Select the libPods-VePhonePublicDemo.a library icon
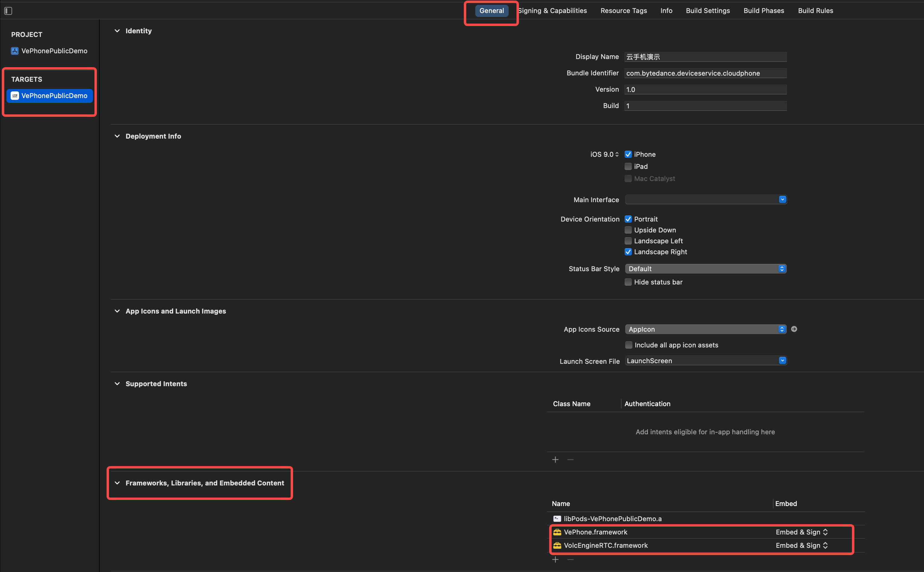 [557, 519]
